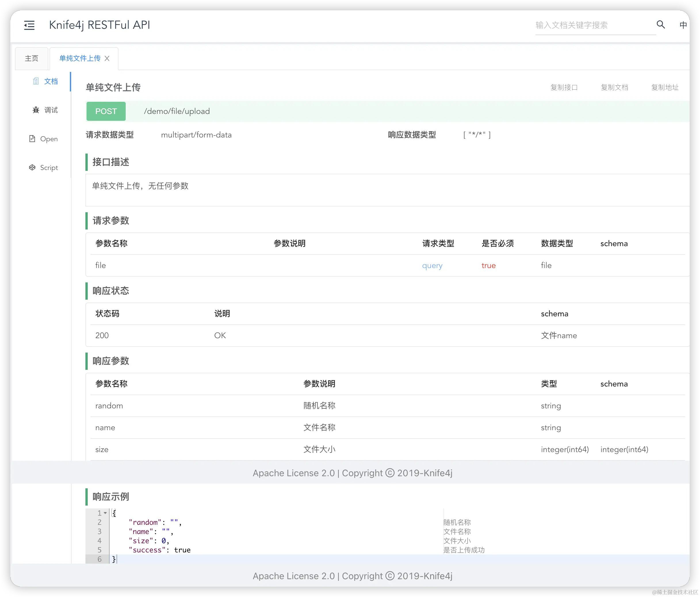
Task: Select the 单纯文件上传 tab
Action: [x=80, y=58]
